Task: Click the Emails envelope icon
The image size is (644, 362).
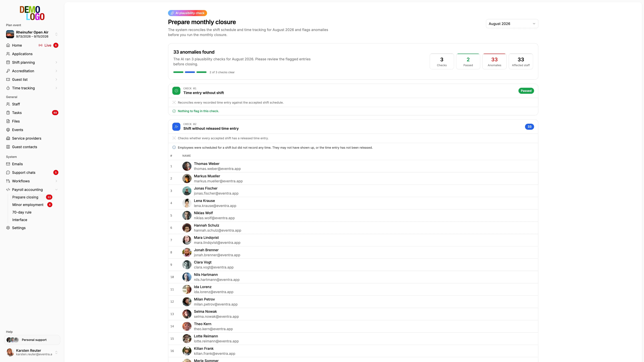Action: (8, 164)
